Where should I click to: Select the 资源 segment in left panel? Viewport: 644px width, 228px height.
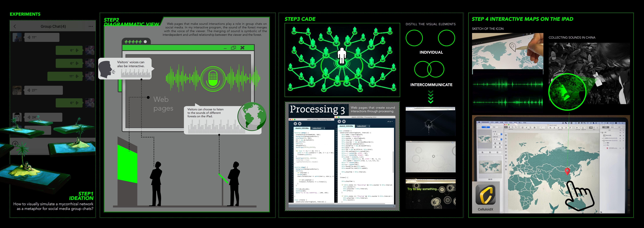point(494,127)
